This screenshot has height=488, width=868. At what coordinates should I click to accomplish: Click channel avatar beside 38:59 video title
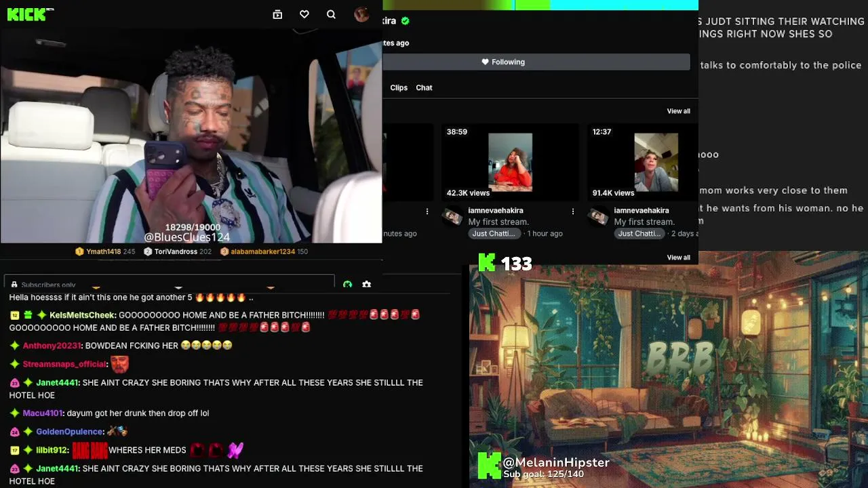click(x=452, y=217)
